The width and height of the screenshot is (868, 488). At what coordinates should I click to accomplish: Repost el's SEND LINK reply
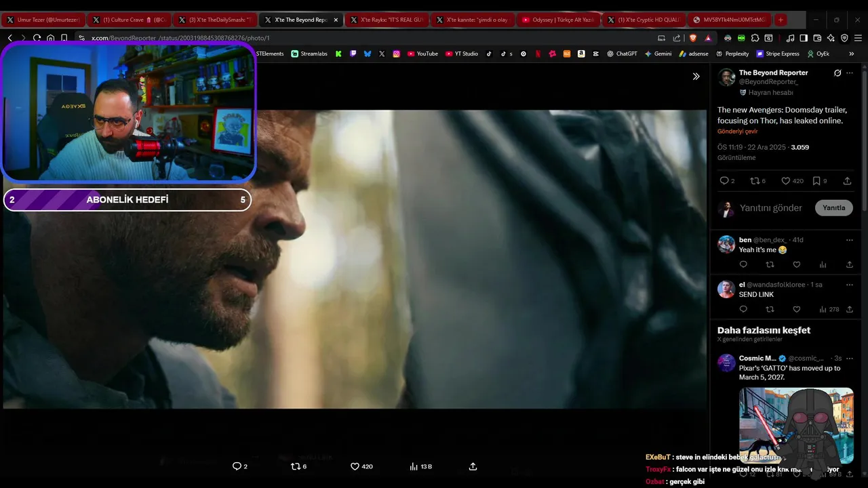point(770,309)
